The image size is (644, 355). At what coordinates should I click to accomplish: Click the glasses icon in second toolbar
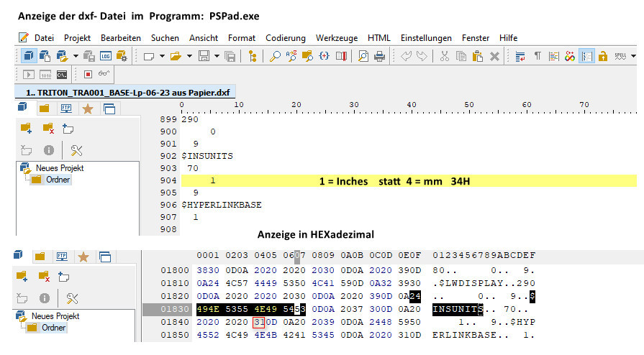pyautogui.click(x=104, y=73)
